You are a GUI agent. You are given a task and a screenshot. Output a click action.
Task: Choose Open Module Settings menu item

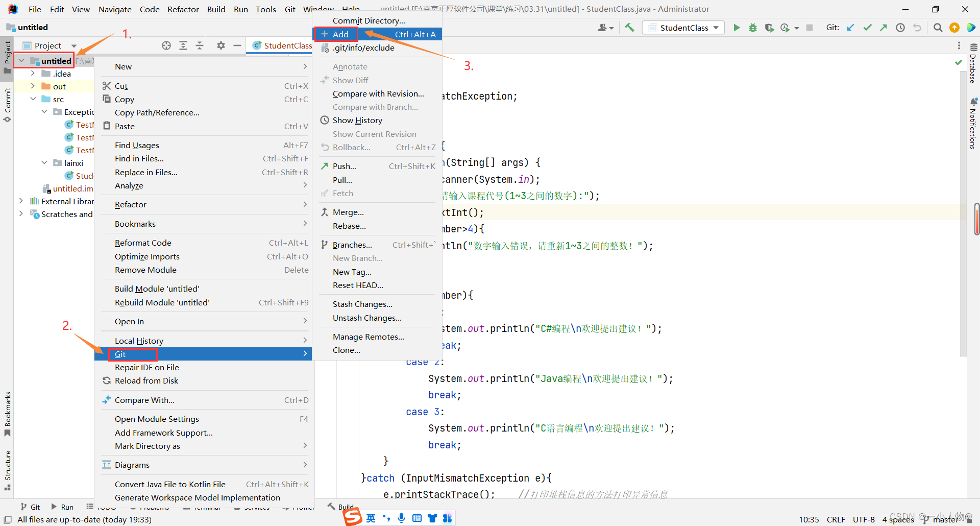coord(203,419)
